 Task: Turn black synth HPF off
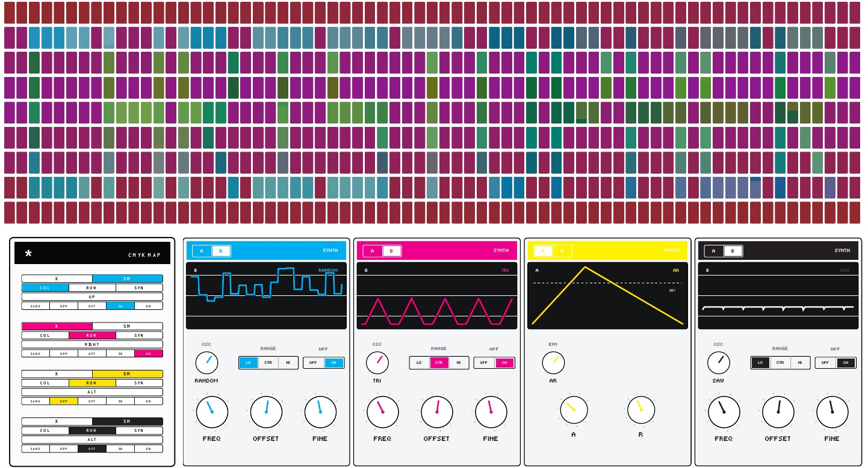pyautogui.click(x=825, y=363)
